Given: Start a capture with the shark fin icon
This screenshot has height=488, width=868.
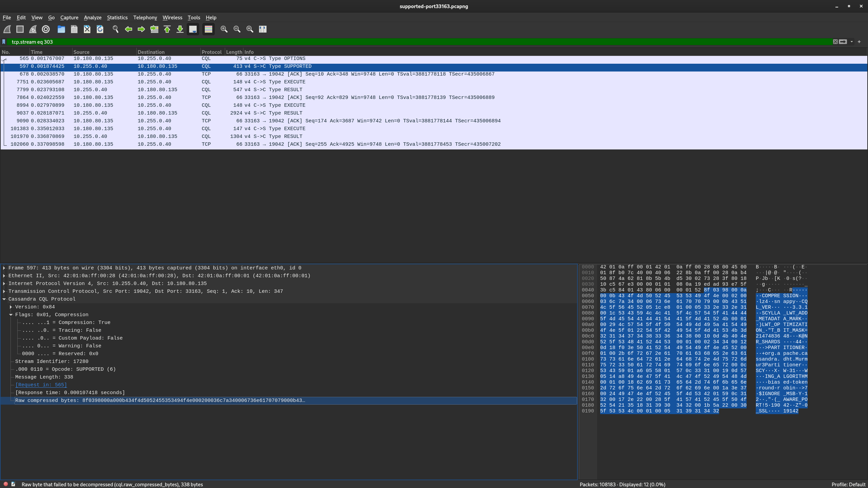Looking at the screenshot, I should [7, 29].
